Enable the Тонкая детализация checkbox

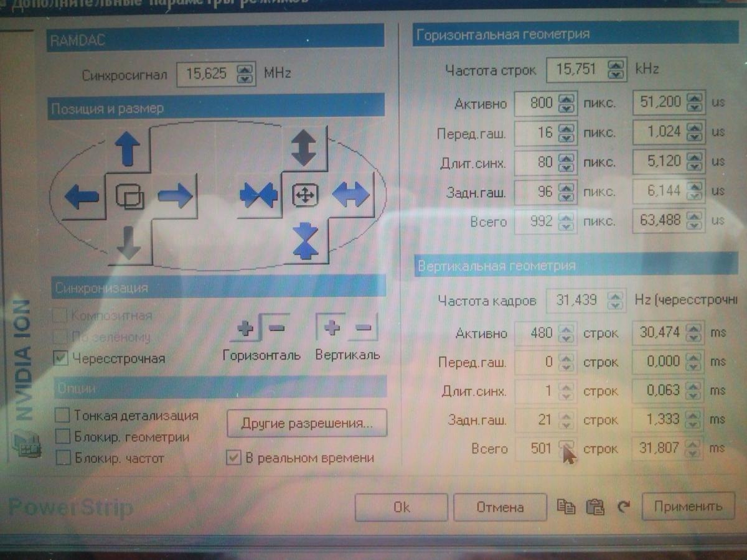(62, 415)
